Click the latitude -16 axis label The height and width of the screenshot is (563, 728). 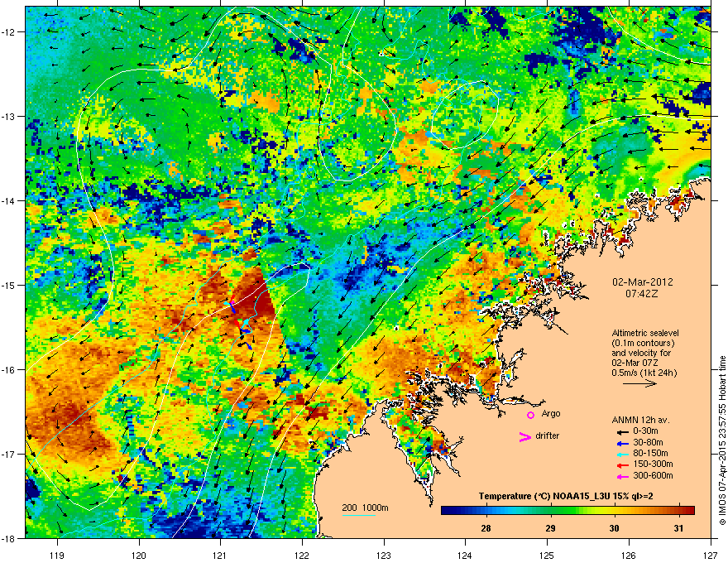[8, 370]
